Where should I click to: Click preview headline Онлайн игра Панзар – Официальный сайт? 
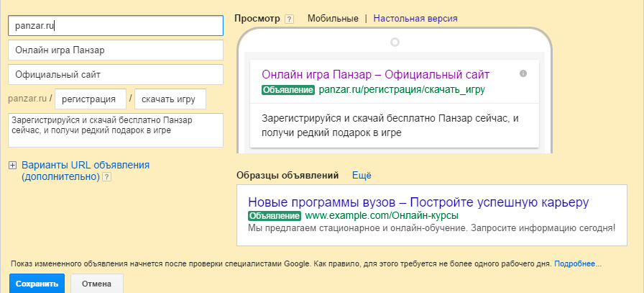coord(375,75)
